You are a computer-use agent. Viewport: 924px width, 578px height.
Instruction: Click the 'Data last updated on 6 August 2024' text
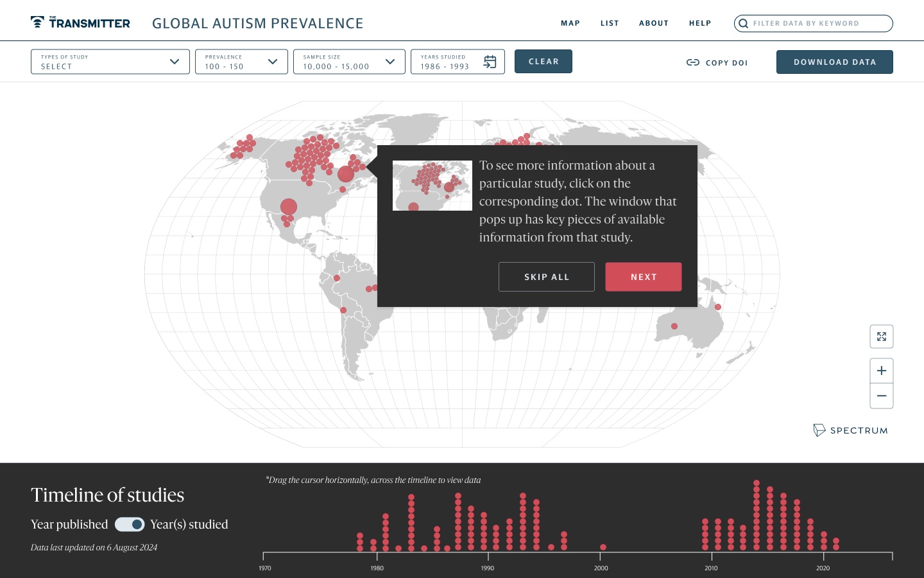[x=94, y=548]
